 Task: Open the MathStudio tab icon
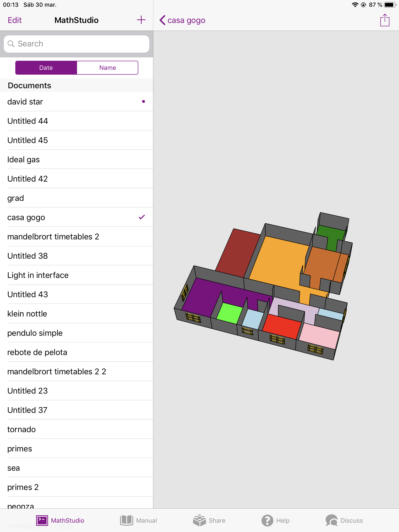click(x=42, y=520)
